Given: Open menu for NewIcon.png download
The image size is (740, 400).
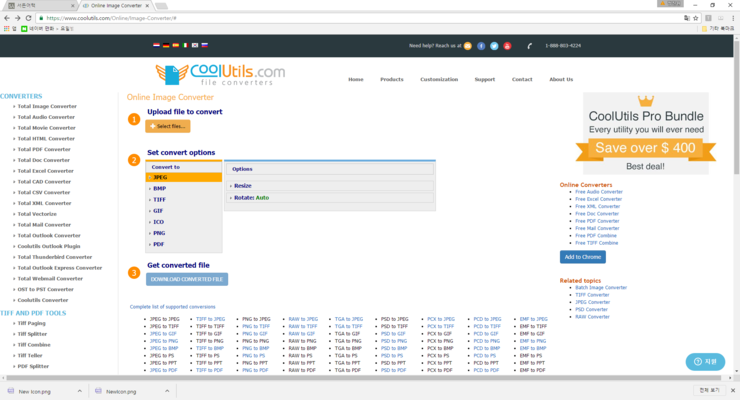Looking at the screenshot, I should 167,391.
